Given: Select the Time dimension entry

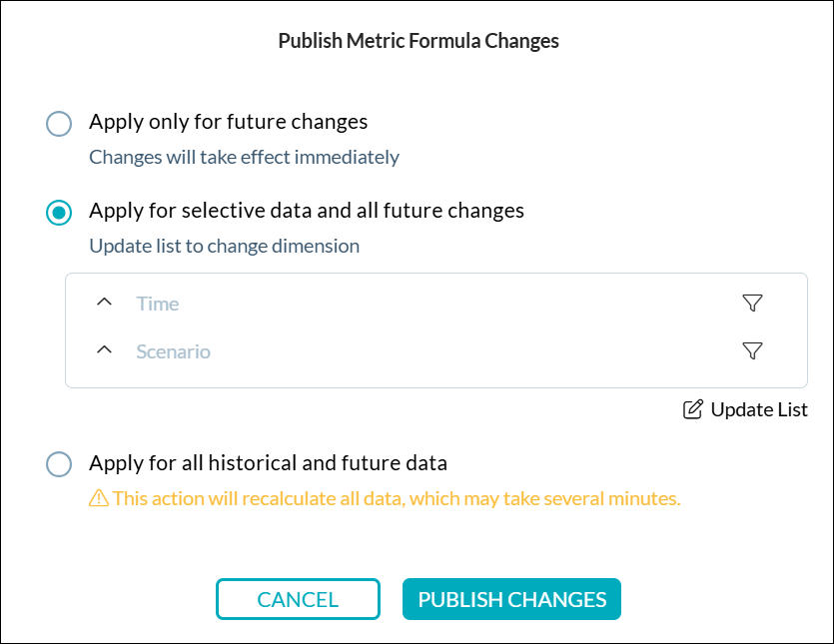Looking at the screenshot, I should (x=158, y=303).
